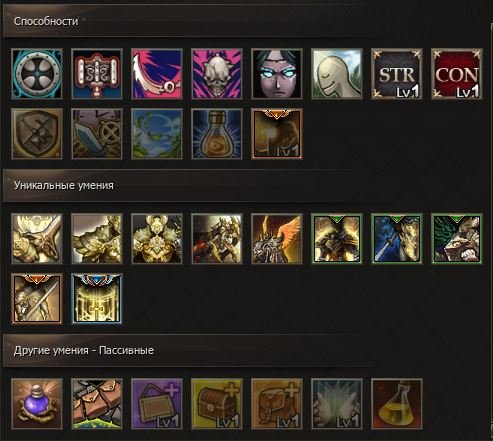Click the sword and crossed circle icon

(x=97, y=134)
